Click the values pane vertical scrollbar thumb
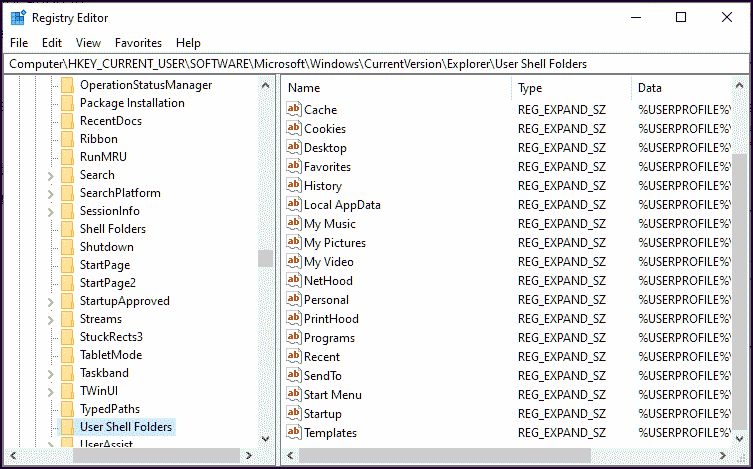753x469 pixels. [x=740, y=290]
